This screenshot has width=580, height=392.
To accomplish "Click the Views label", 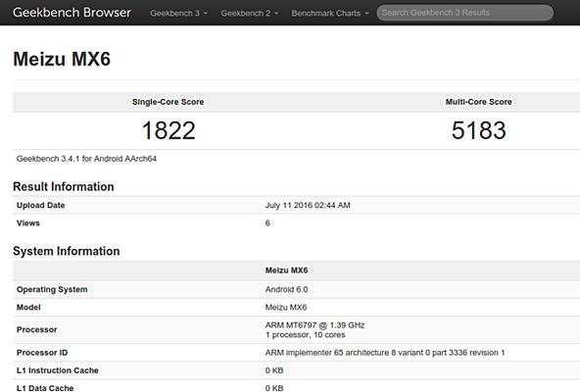I will 28,222.
